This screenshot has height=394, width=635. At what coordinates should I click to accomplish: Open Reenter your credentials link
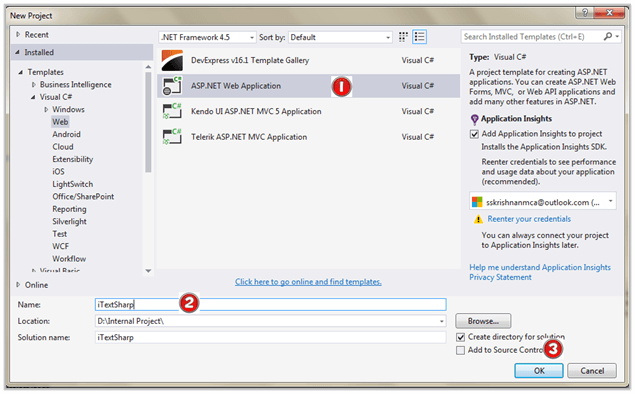[529, 219]
